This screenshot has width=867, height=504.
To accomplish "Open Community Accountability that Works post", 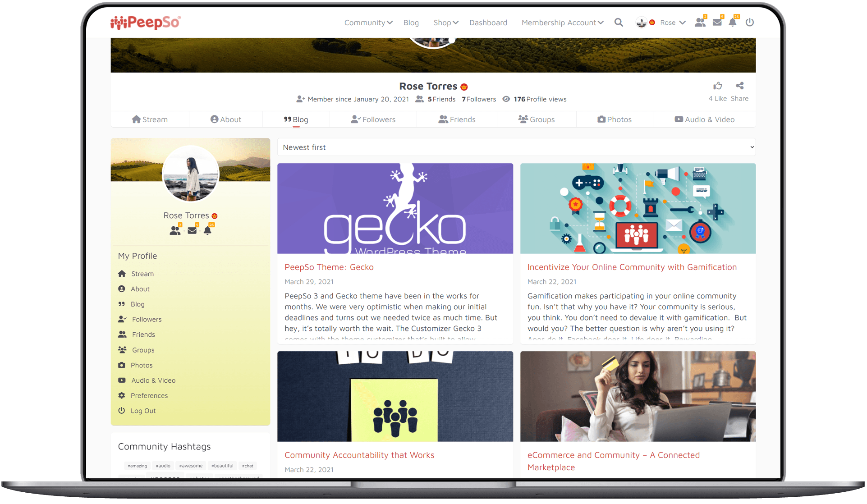I will 359,455.
